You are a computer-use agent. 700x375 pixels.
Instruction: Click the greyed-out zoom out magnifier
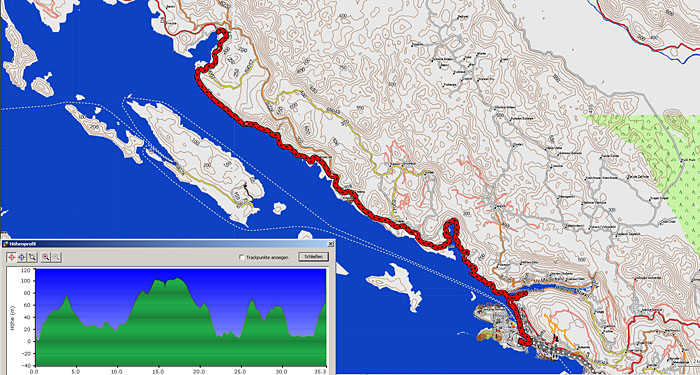(x=56, y=257)
